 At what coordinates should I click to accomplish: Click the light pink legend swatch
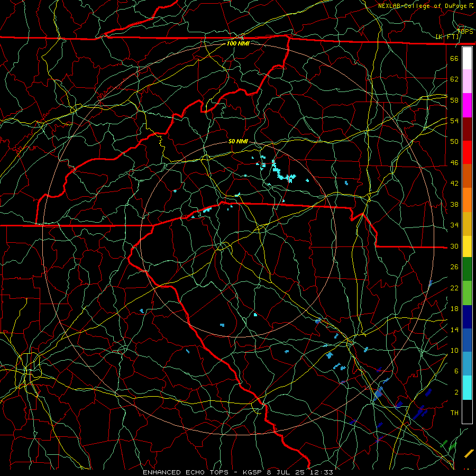point(467,81)
